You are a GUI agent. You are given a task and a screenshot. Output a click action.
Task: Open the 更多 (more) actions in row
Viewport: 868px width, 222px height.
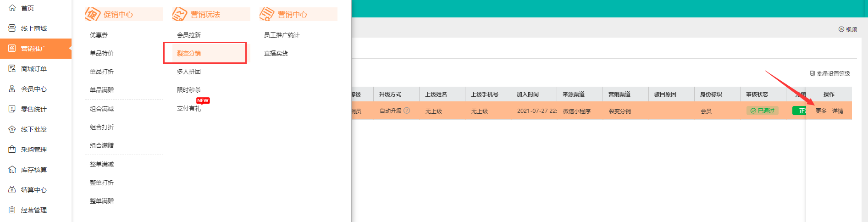click(821, 111)
